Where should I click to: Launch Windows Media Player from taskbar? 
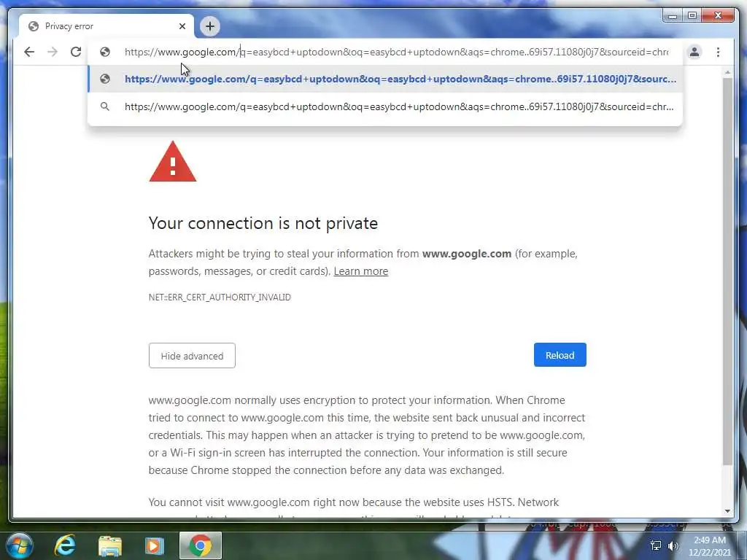click(154, 545)
